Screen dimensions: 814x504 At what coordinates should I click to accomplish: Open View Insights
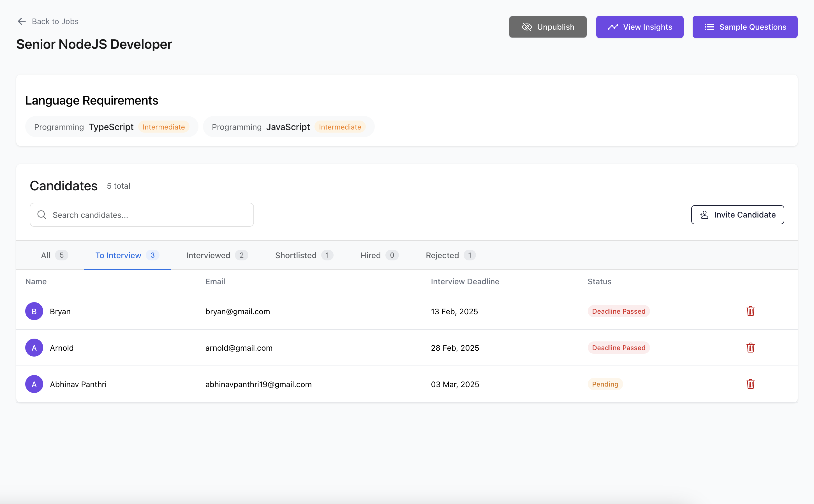(640, 27)
